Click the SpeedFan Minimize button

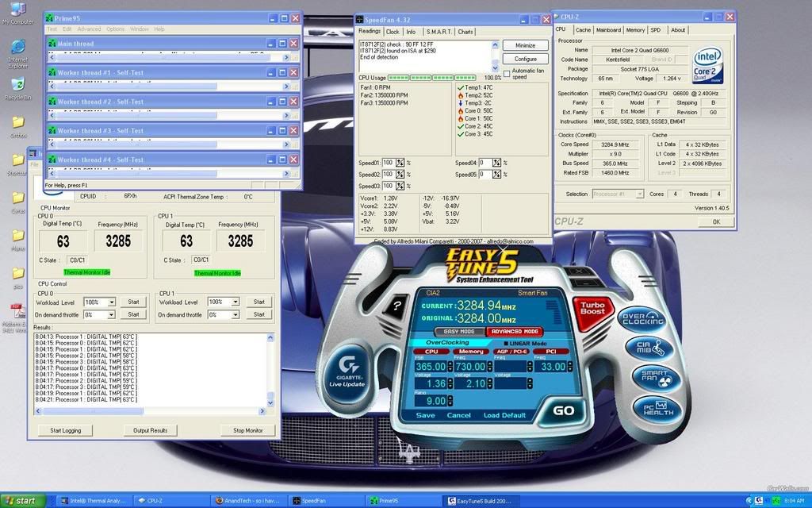(x=525, y=45)
